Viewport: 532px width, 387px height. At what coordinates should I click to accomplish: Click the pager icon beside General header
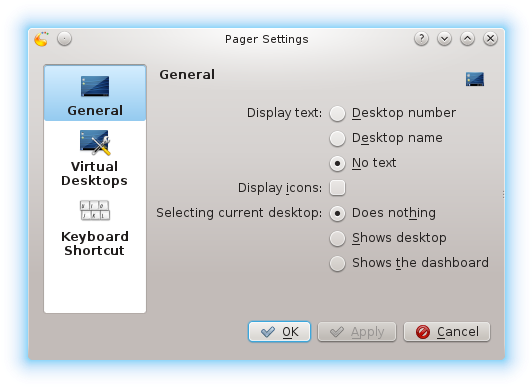[475, 79]
